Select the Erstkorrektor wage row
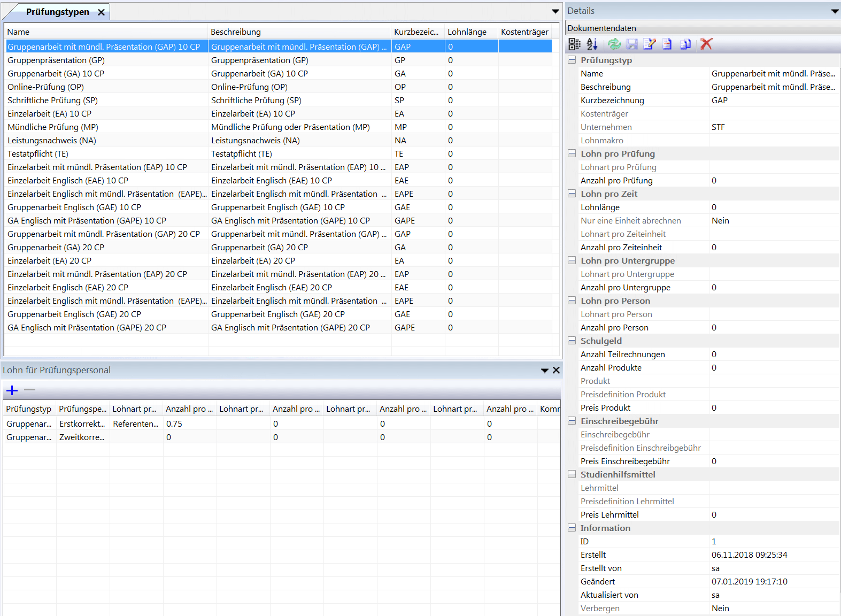This screenshot has width=841, height=616. (82, 424)
